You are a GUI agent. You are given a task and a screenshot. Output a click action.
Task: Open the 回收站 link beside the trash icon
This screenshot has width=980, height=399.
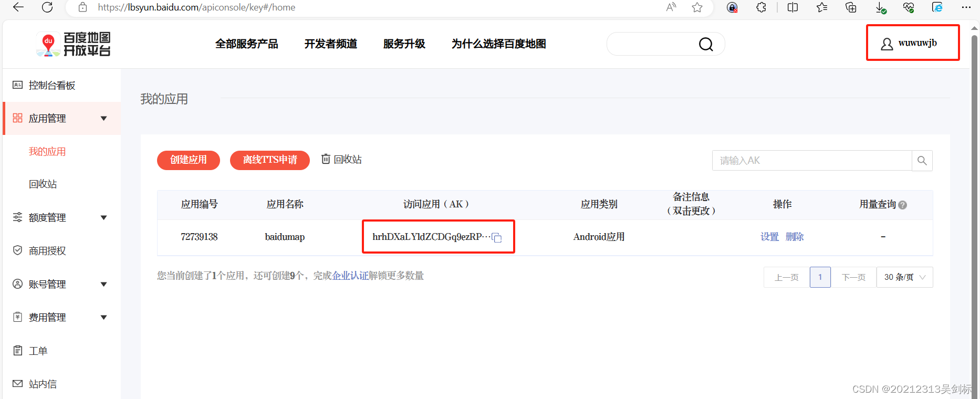click(x=348, y=160)
